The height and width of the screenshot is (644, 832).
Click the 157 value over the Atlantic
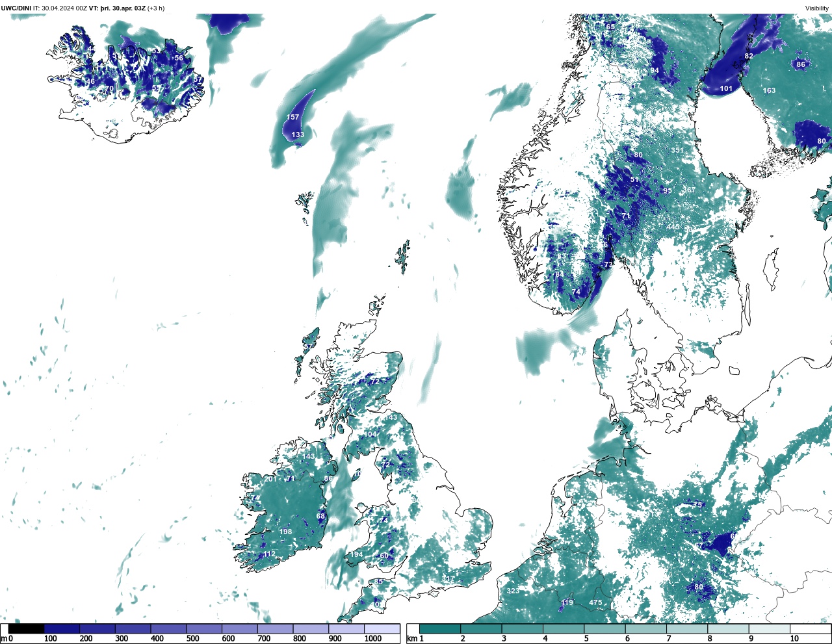pos(293,118)
